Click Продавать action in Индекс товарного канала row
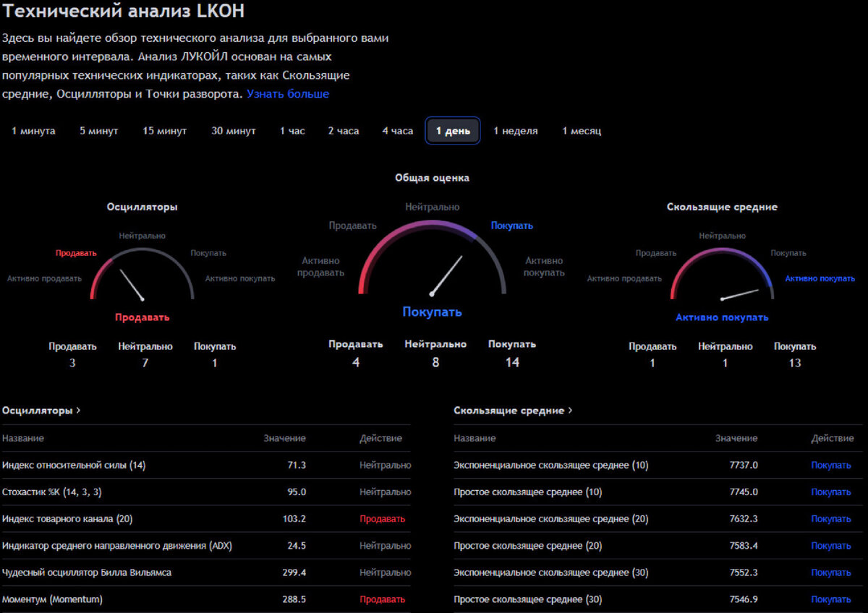Viewport: 868px width, 613px height. pyautogui.click(x=382, y=518)
